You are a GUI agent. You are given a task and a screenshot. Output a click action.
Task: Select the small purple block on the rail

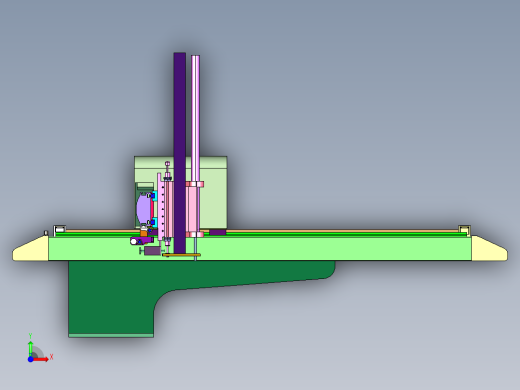[218, 232]
